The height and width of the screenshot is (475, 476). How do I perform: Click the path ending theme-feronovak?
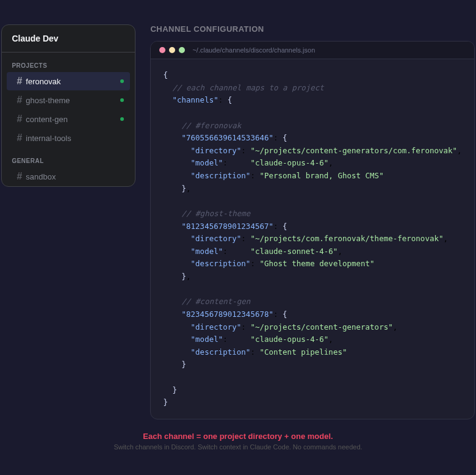pyautogui.click(x=347, y=239)
